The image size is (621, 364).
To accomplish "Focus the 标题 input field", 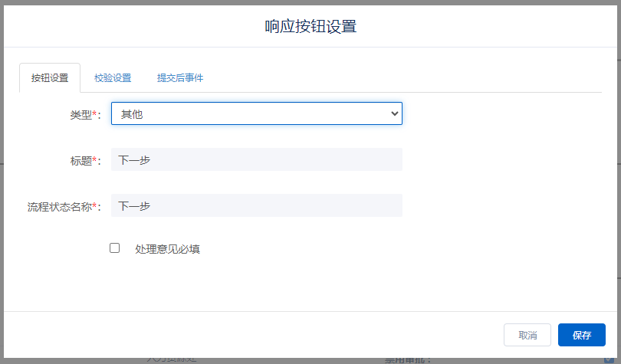I will (x=256, y=160).
